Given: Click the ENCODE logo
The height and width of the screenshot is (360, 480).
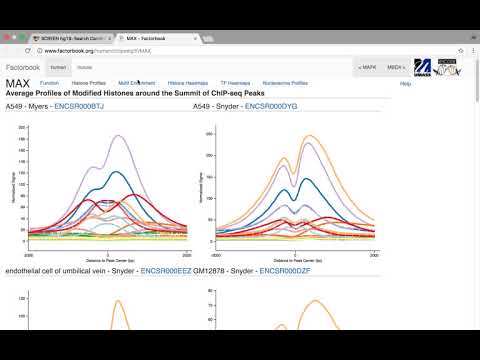Looking at the screenshot, I should pos(447,67).
